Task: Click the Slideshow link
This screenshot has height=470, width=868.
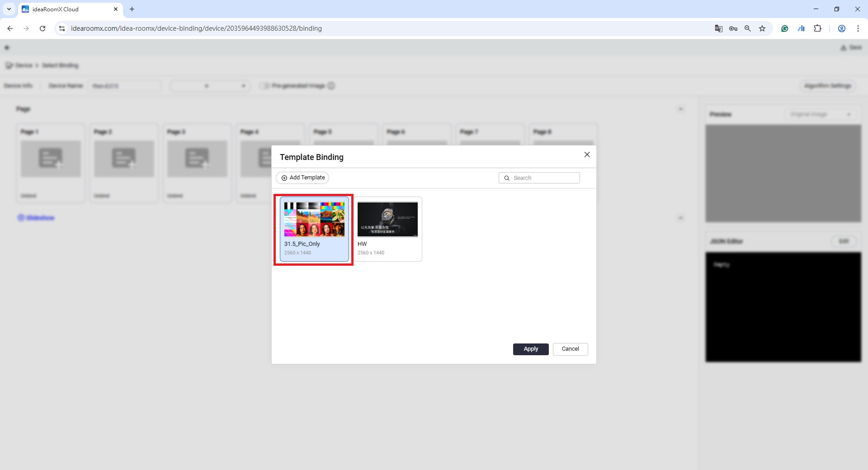Action: pyautogui.click(x=36, y=218)
